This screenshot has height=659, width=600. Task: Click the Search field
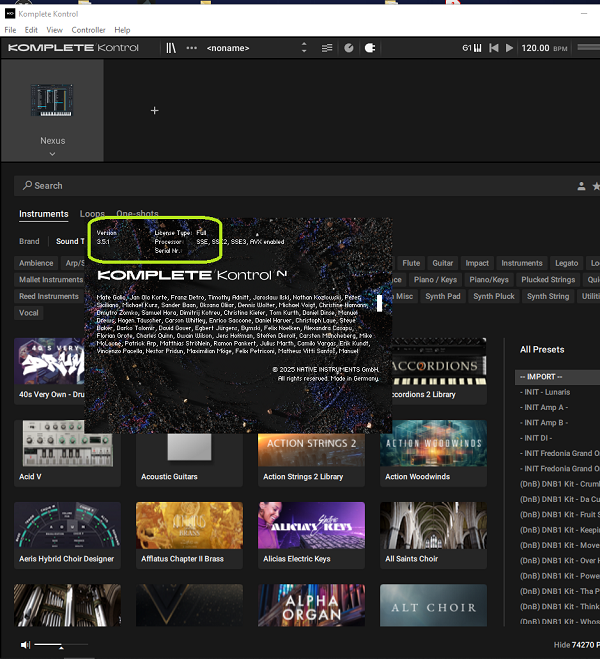[x=294, y=186]
